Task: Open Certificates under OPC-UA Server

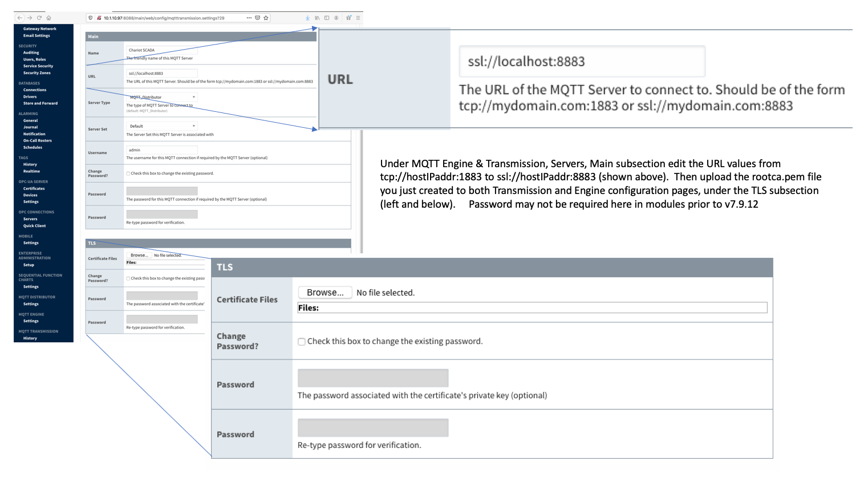Action: coord(34,188)
